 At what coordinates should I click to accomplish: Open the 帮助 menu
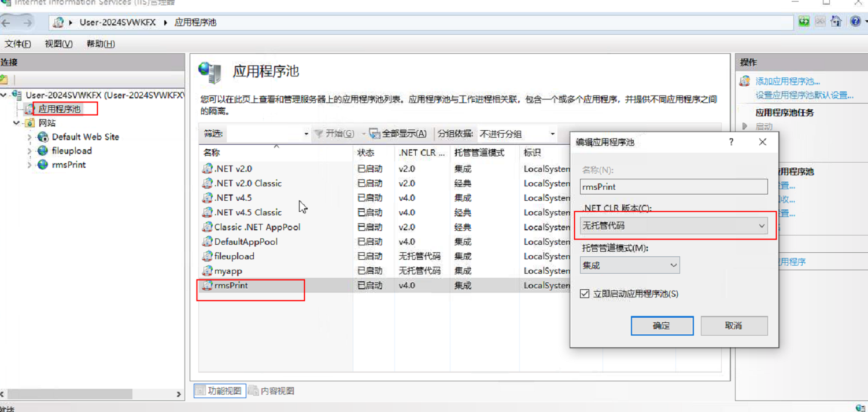[x=101, y=44]
